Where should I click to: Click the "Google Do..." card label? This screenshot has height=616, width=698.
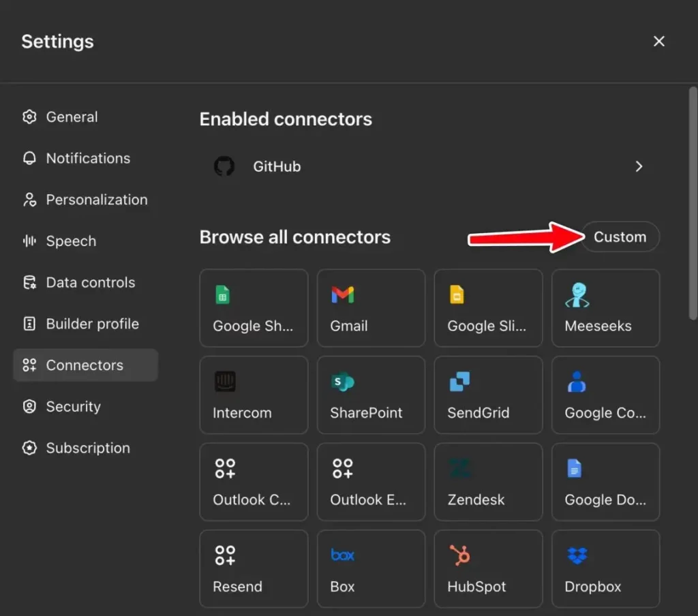click(x=605, y=499)
